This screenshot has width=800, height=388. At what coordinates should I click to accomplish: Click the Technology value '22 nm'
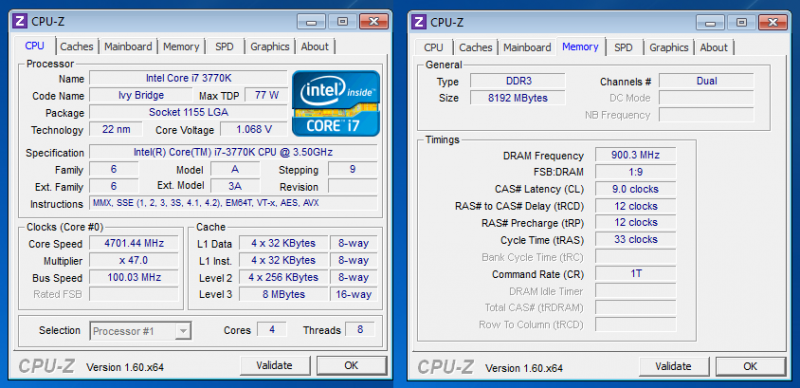pos(116,129)
